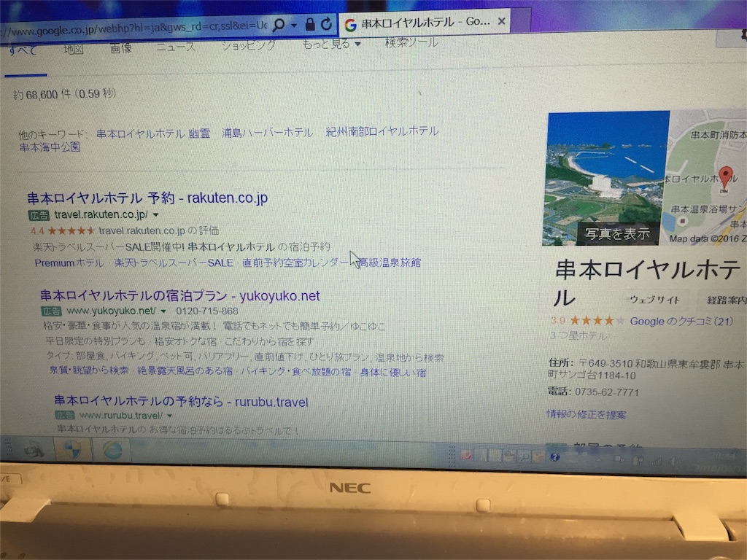747x560 pixels.
Task: Click the 高級温泉旅館 sitelink
Action: (x=390, y=262)
